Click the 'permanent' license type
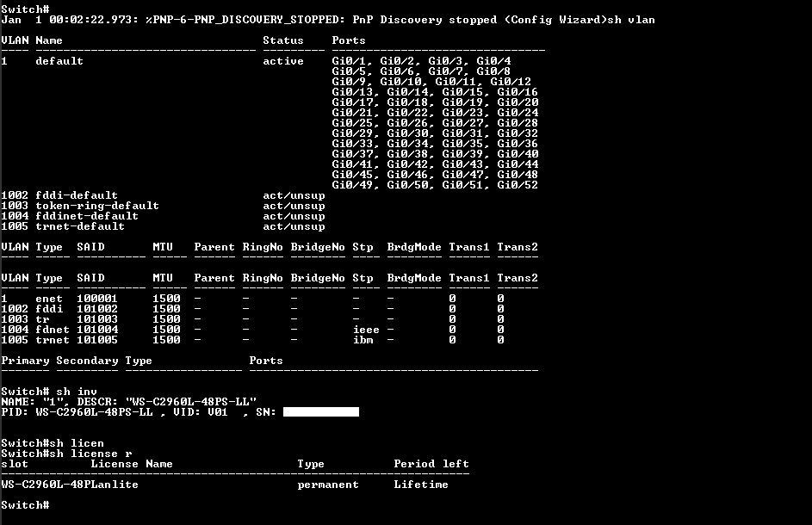This screenshot has height=525, width=812. tap(328, 484)
